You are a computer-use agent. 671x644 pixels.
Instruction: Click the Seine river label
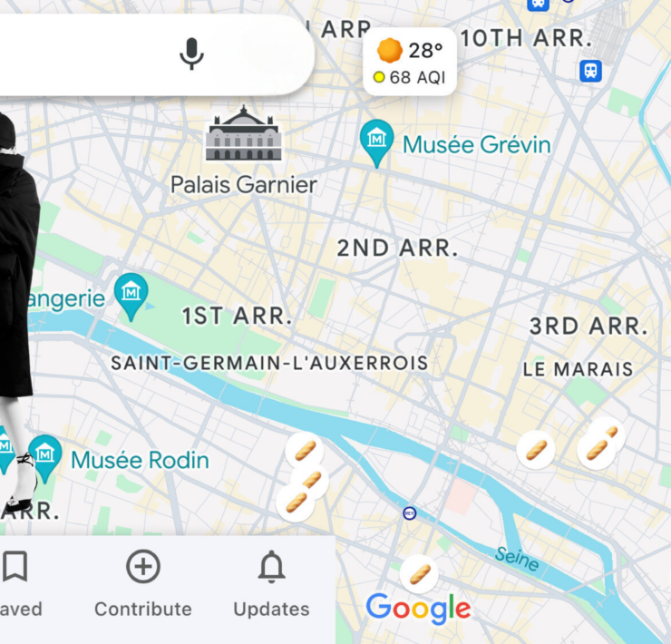(517, 559)
